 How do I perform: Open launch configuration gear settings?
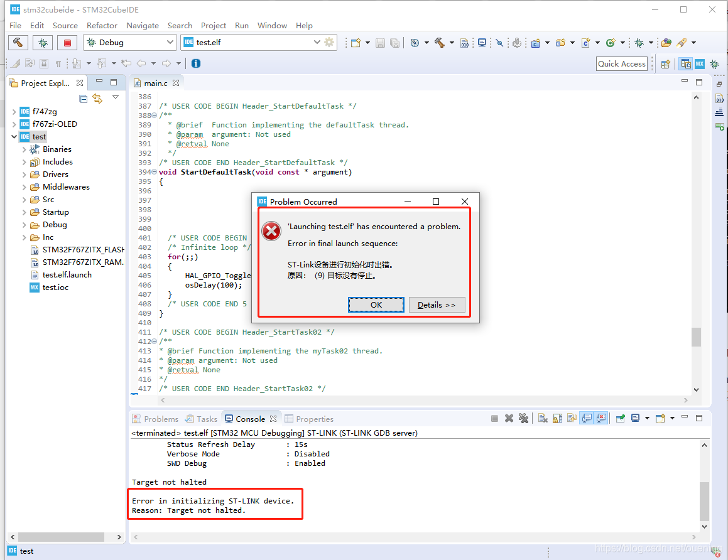coord(329,42)
